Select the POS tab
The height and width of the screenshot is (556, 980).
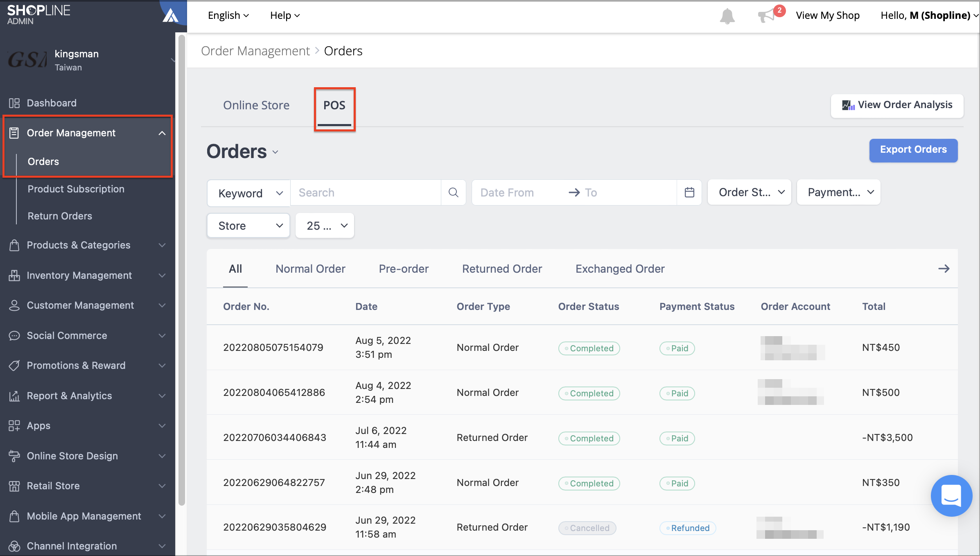334,105
